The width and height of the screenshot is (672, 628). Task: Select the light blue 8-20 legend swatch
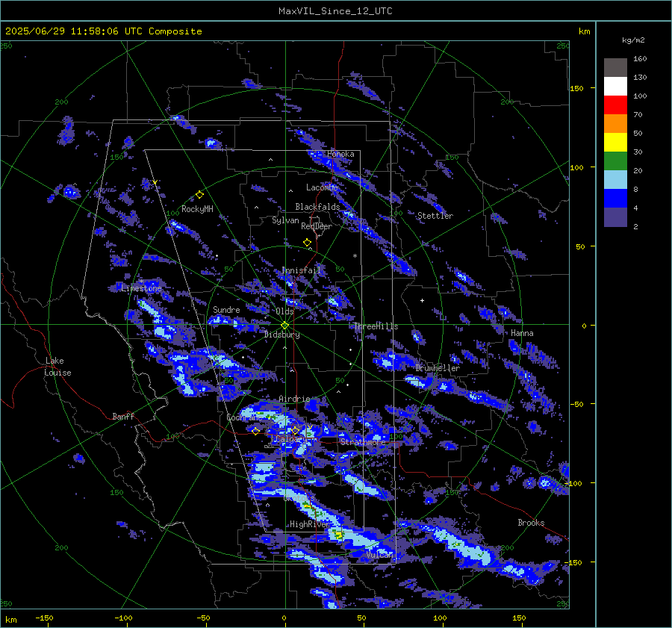(x=615, y=180)
